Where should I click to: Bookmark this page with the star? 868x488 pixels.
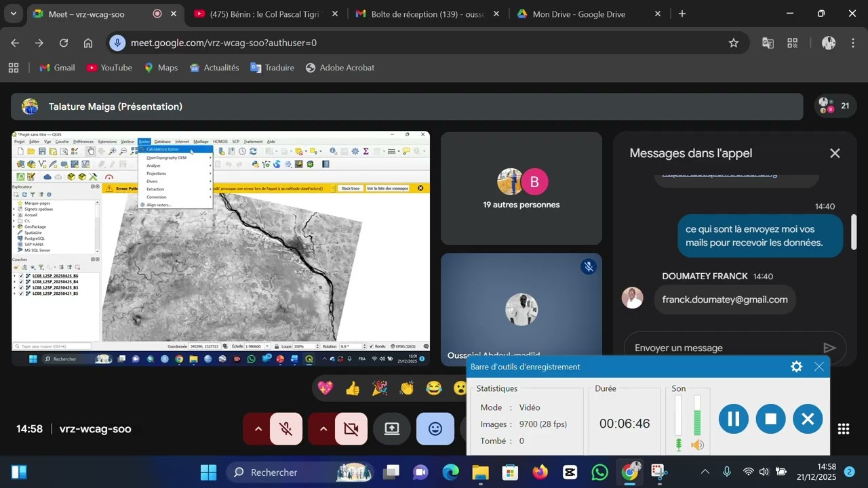point(734,43)
